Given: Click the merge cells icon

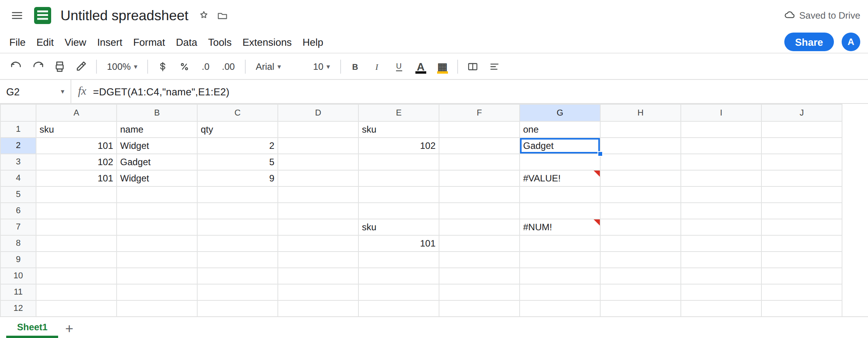Looking at the screenshot, I should (x=473, y=67).
